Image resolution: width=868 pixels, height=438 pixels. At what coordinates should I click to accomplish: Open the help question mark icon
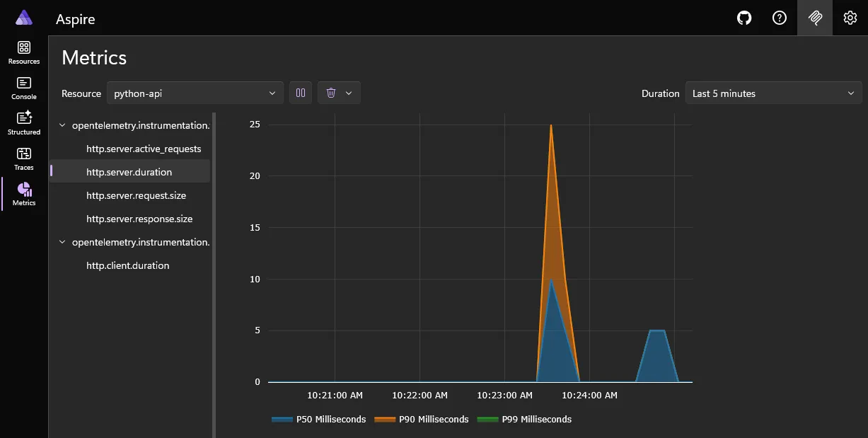click(x=779, y=18)
